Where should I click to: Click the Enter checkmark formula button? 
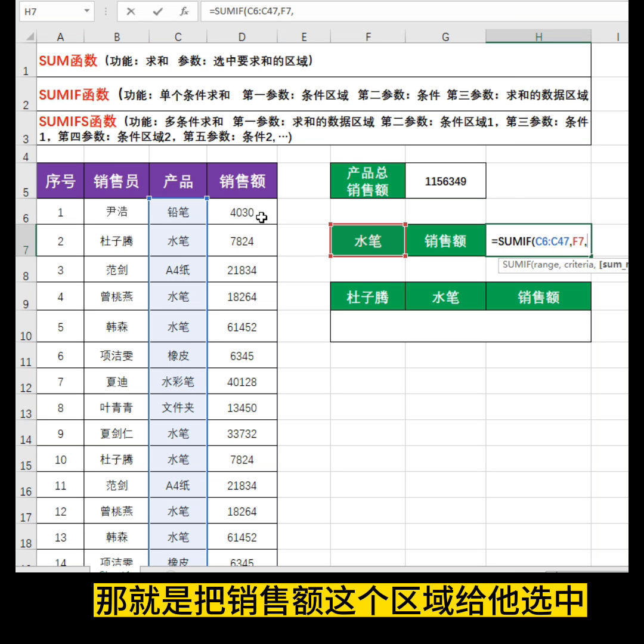click(x=157, y=11)
